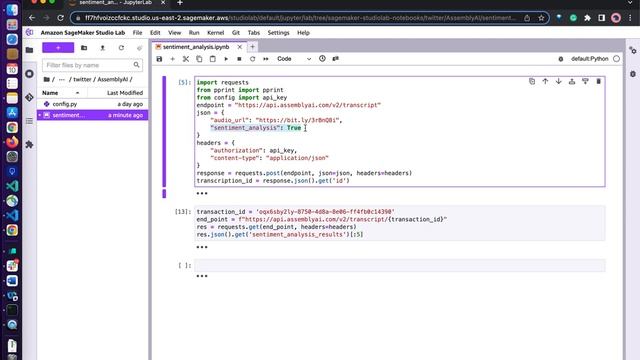Click the debugger bug icon in toolbar
This screenshot has width=640, height=360.
(561, 59)
